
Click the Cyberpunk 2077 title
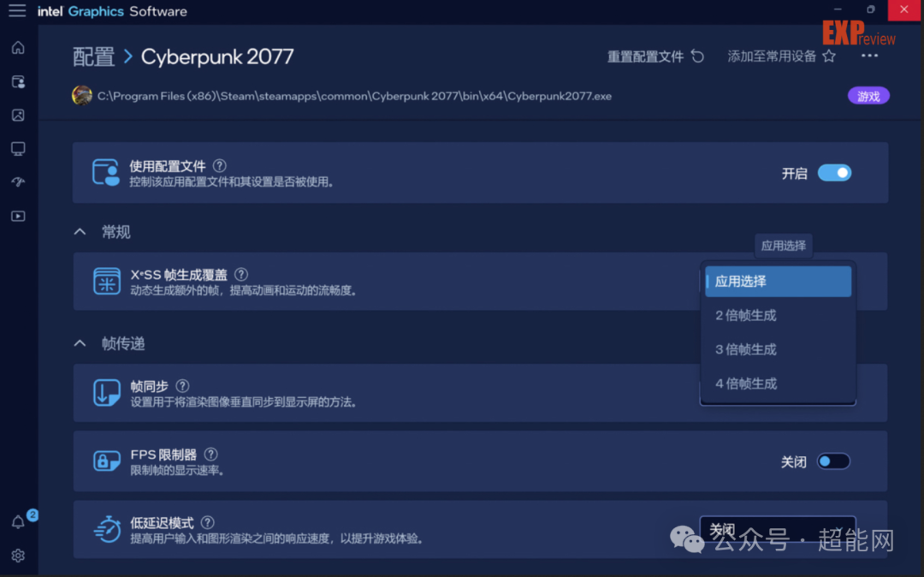click(x=217, y=57)
